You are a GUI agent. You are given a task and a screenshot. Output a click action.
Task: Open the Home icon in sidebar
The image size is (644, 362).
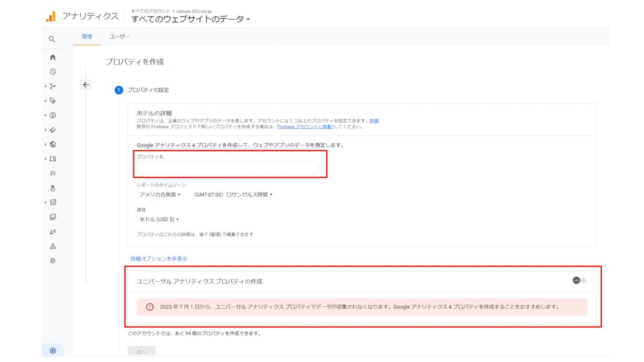point(53,57)
